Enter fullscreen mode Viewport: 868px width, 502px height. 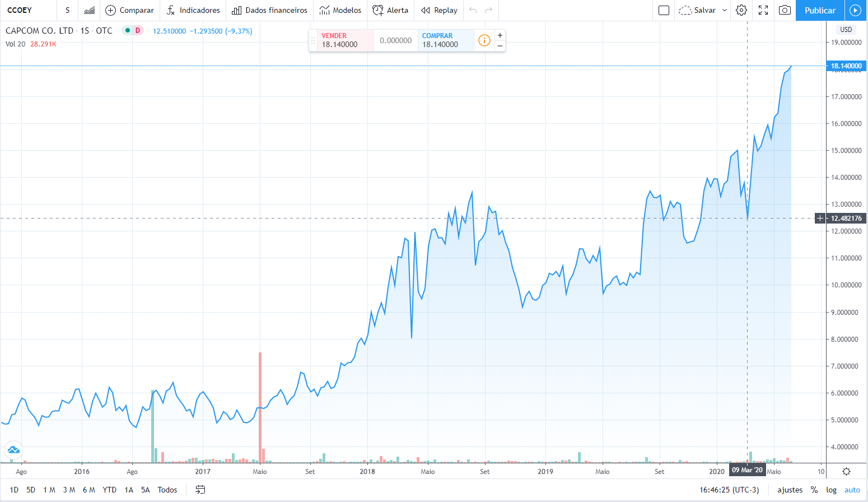point(763,10)
